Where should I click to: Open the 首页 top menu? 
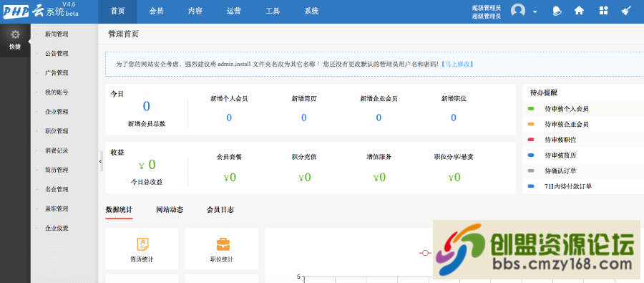[x=117, y=11]
